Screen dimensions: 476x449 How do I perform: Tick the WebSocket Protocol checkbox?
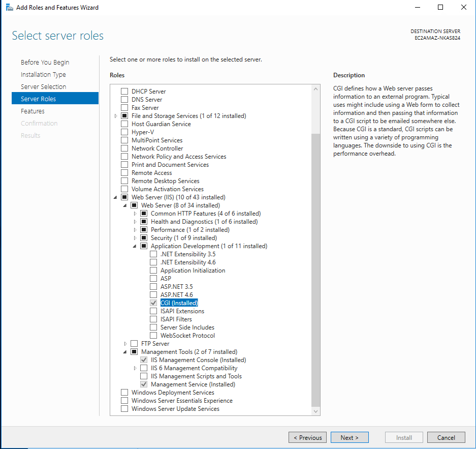pos(153,336)
